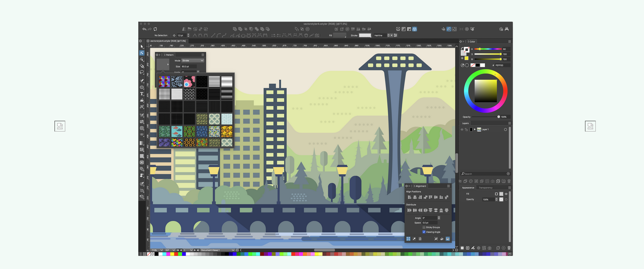Open the Document Views dropdown

[218, 250]
